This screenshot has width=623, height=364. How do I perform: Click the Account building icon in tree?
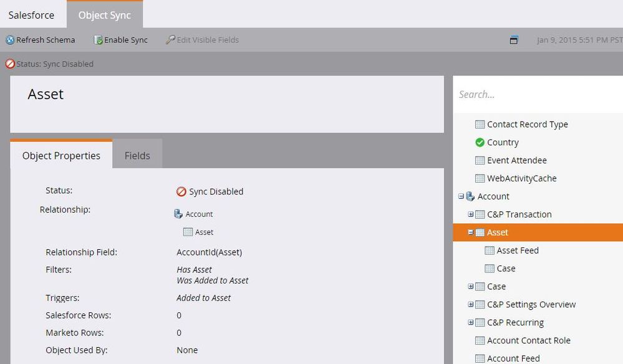470,196
